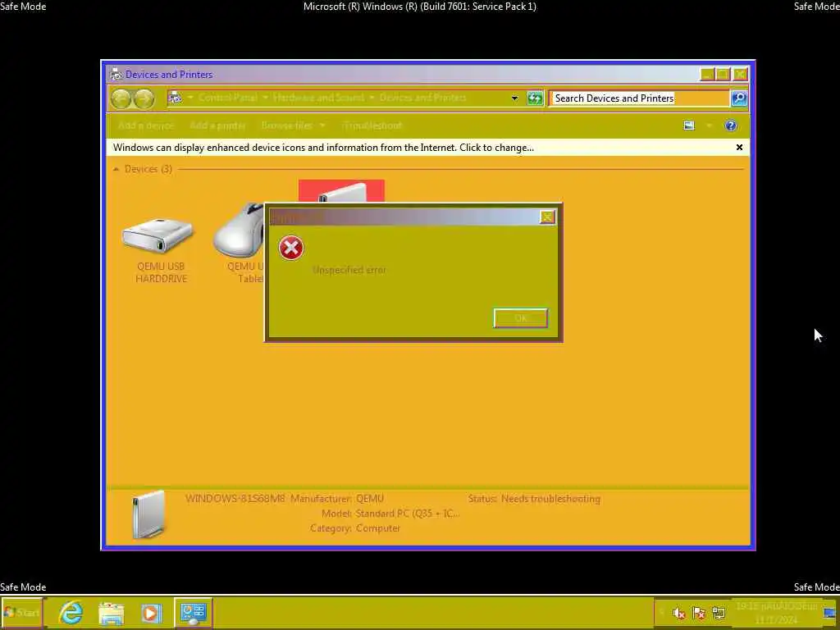840x630 pixels.
Task: Open dropdown after Control Panel breadcrumb
Action: tap(265, 98)
